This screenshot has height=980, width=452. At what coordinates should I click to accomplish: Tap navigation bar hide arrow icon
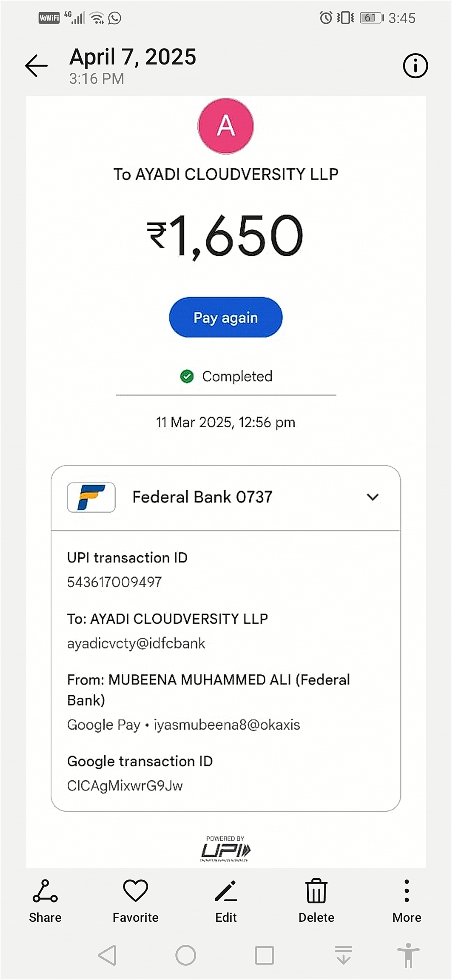(343, 955)
